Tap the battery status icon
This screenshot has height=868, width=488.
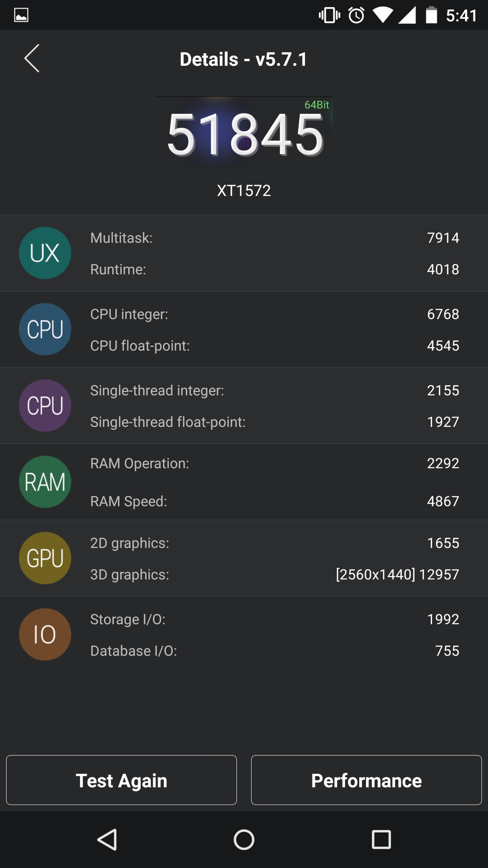431,15
